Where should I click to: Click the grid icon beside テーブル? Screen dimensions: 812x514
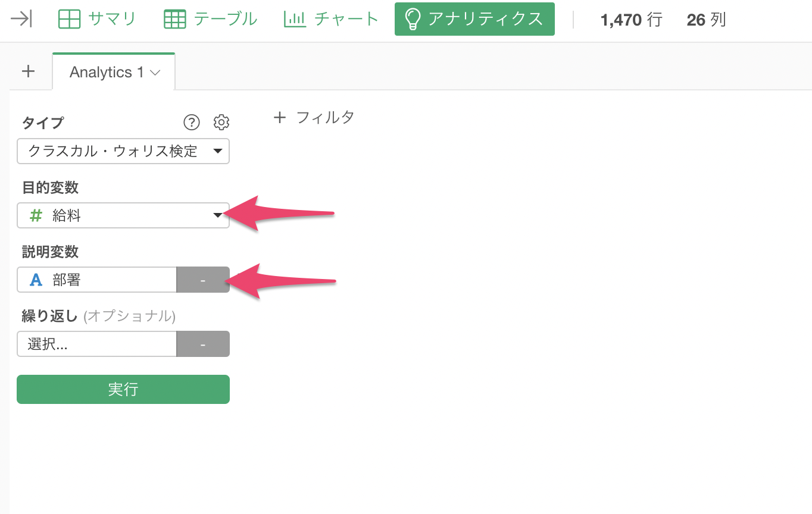174,19
